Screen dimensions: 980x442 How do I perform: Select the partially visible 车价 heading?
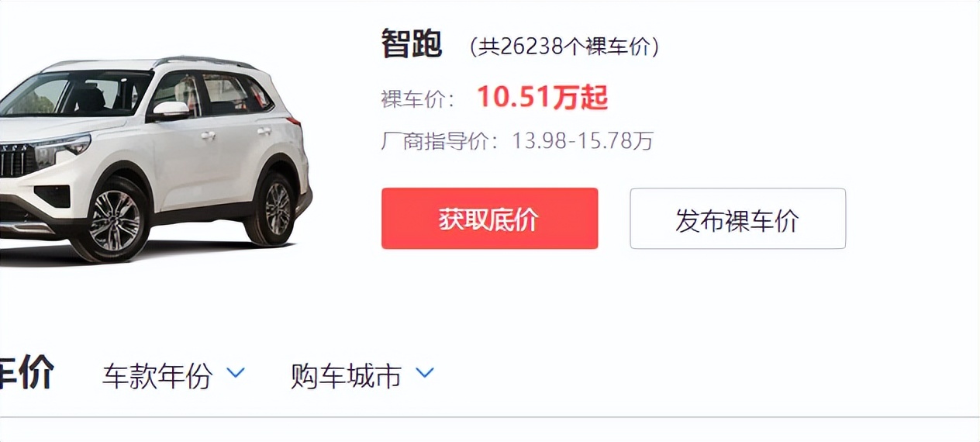click(x=26, y=375)
